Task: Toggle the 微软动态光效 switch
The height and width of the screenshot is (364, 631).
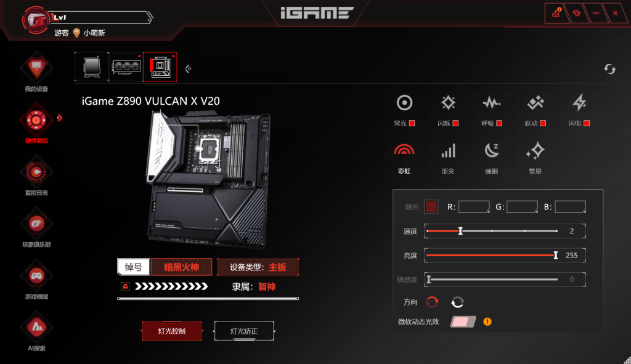Action: [463, 322]
